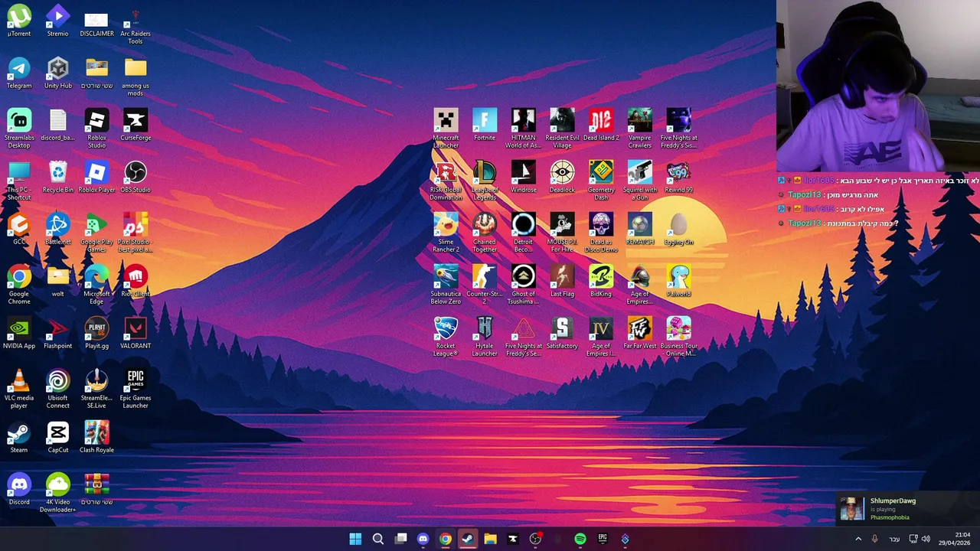Open Google Chrome desktop shortcut
Screen dimensions: 980x551
click(19, 285)
